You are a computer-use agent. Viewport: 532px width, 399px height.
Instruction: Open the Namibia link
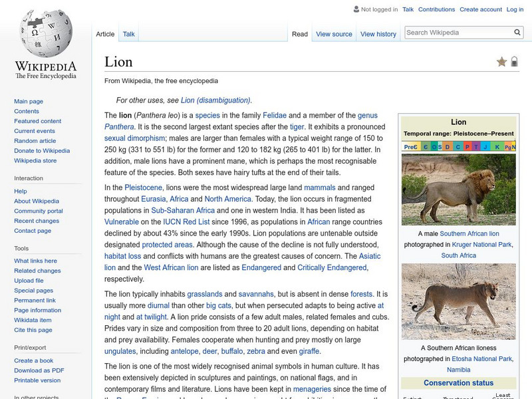tap(458, 370)
